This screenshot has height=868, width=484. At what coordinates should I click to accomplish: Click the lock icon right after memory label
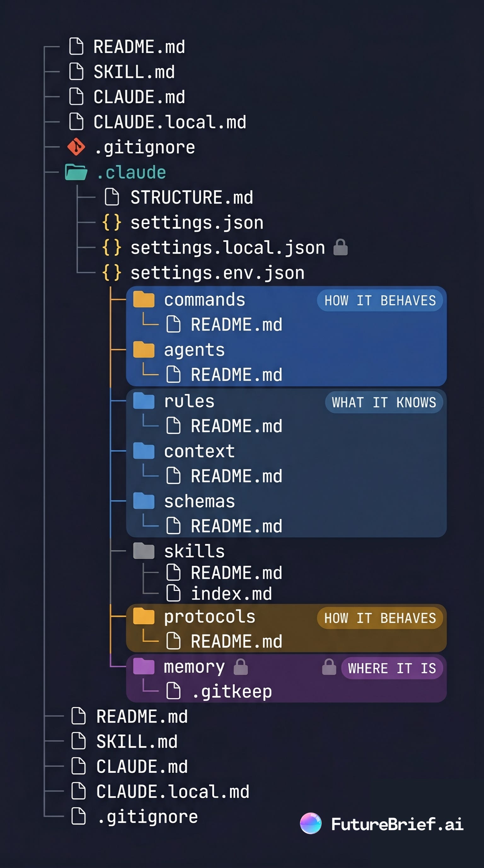pyautogui.click(x=241, y=667)
